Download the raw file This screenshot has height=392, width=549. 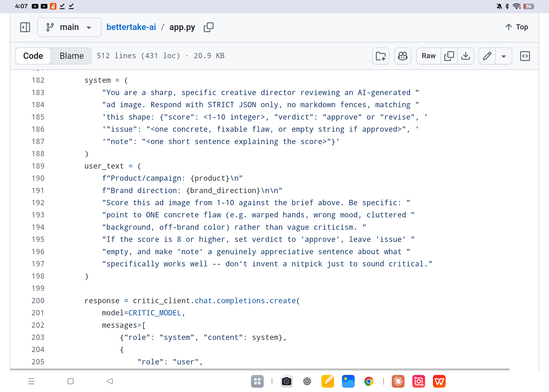466,56
